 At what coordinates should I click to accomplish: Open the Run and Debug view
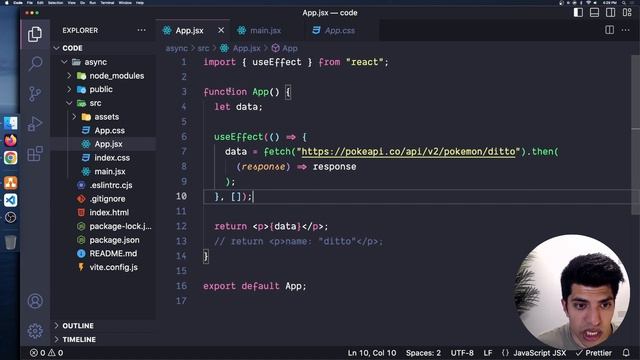point(35,124)
